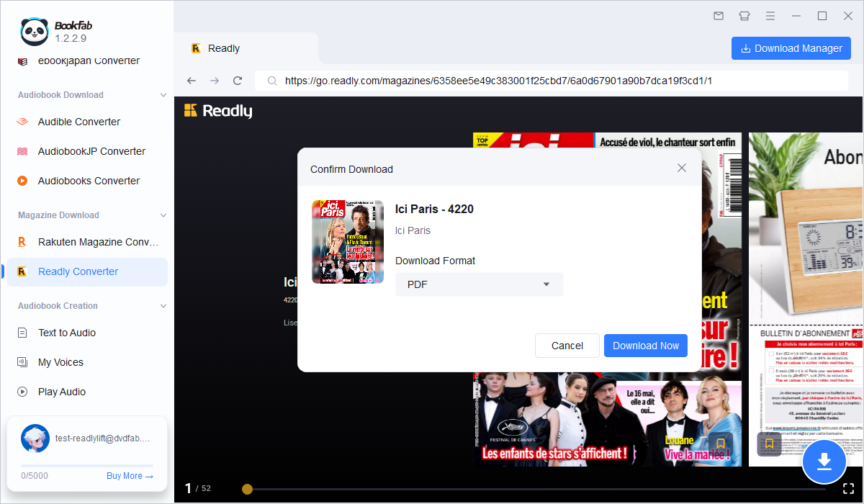Close the Confirm Download dialog
Image resolution: width=864 pixels, height=504 pixels.
[x=682, y=168]
